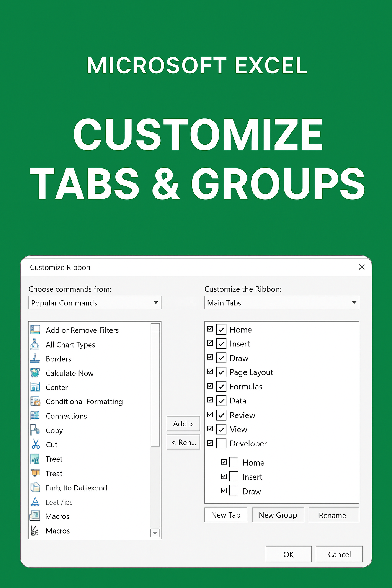Click the Copy command icon
This screenshot has width=392, height=588.
[35, 430]
